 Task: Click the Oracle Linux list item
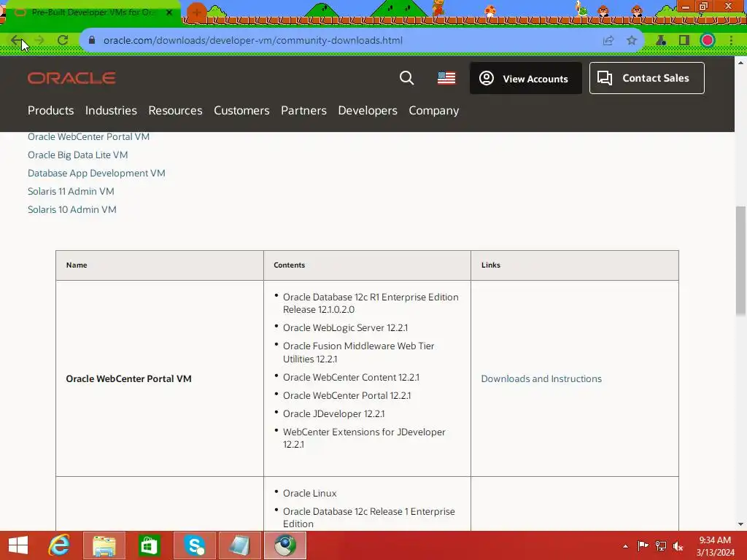point(309,494)
